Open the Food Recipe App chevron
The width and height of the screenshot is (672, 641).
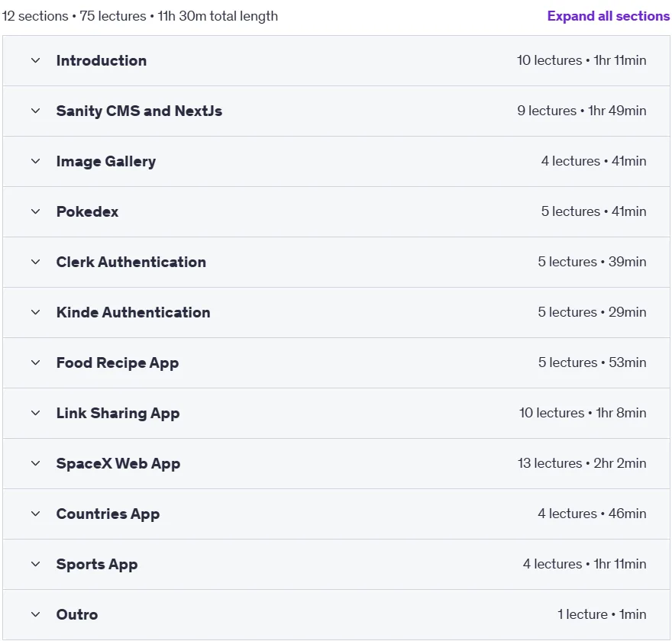point(36,362)
